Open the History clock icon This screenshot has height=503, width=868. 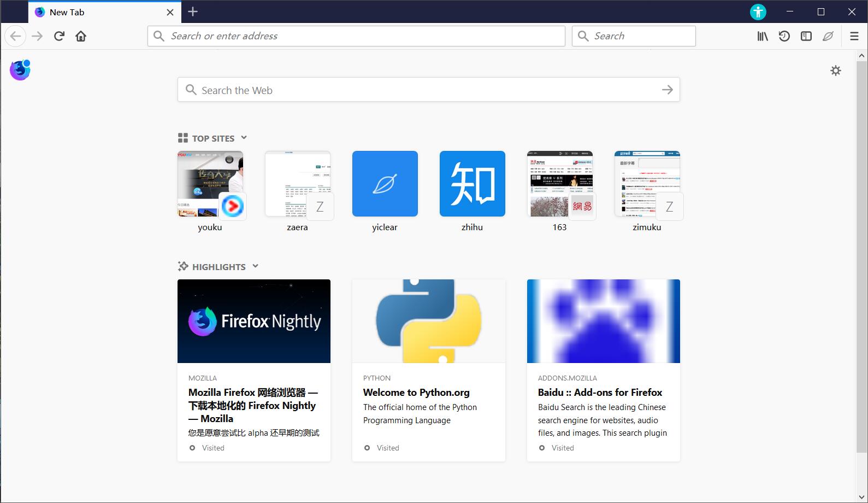[784, 36]
